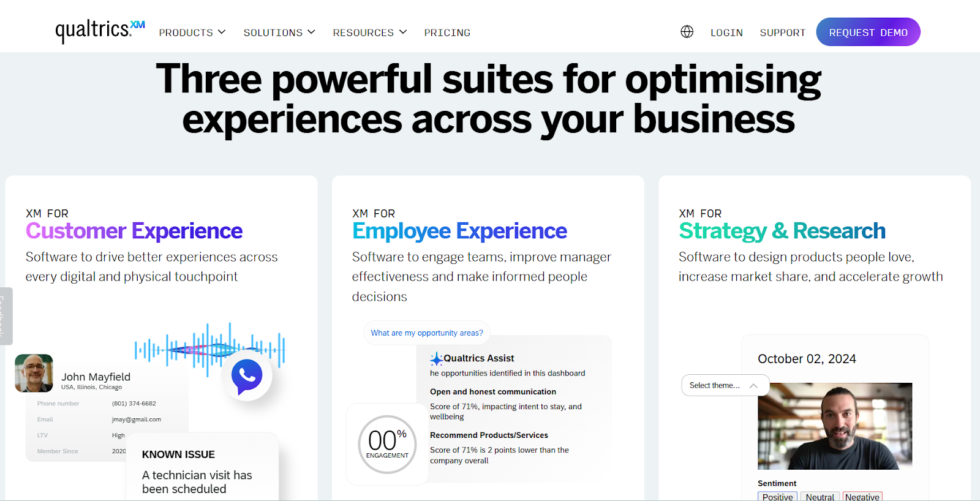Click the blue phone call icon
980x501 pixels.
(247, 376)
